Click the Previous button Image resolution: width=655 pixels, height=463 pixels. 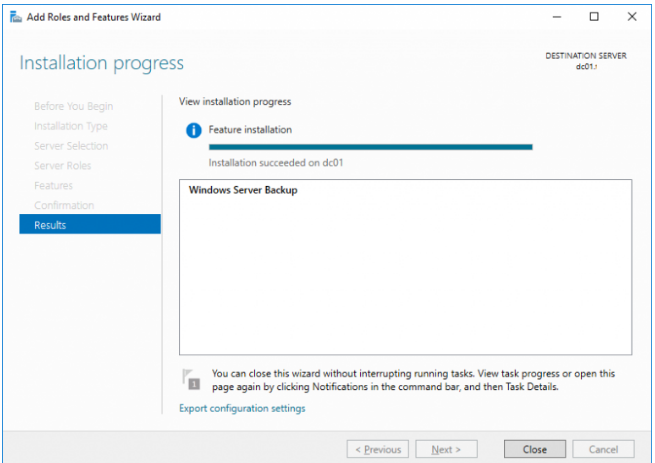coord(378,449)
